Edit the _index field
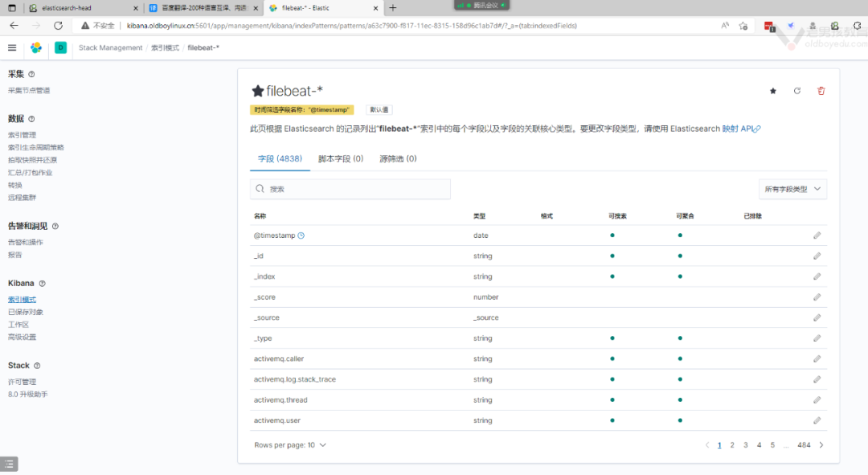868x475 pixels. [817, 276]
